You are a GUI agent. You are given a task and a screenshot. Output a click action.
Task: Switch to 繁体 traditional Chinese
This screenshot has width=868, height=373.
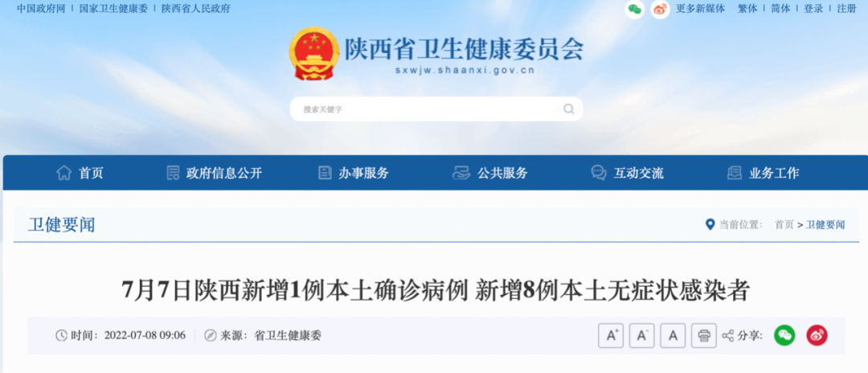pyautogui.click(x=747, y=9)
